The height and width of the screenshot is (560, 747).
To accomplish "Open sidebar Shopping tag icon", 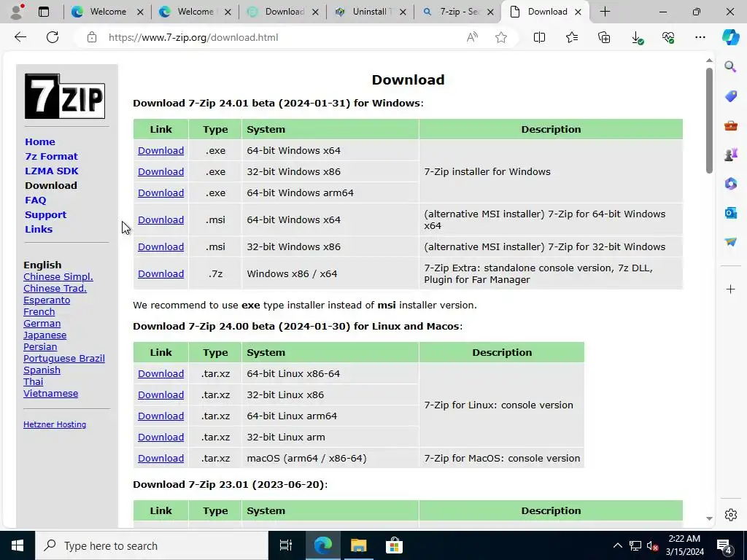I will point(730,96).
